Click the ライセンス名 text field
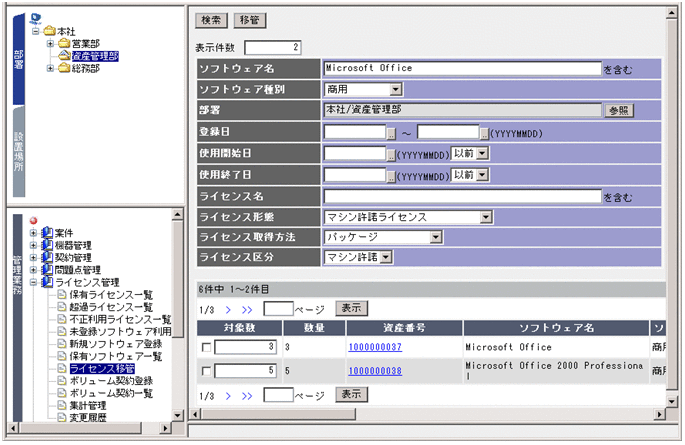The image size is (685, 445). (x=463, y=197)
